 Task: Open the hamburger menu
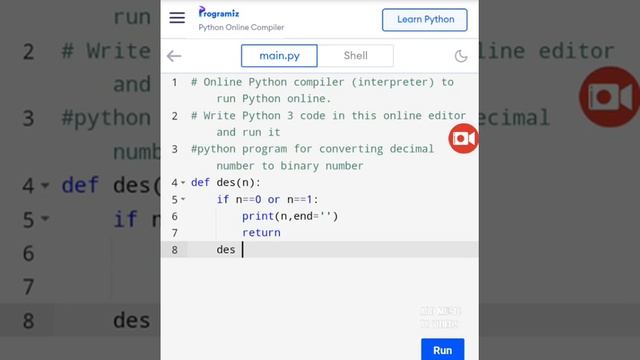(x=177, y=18)
